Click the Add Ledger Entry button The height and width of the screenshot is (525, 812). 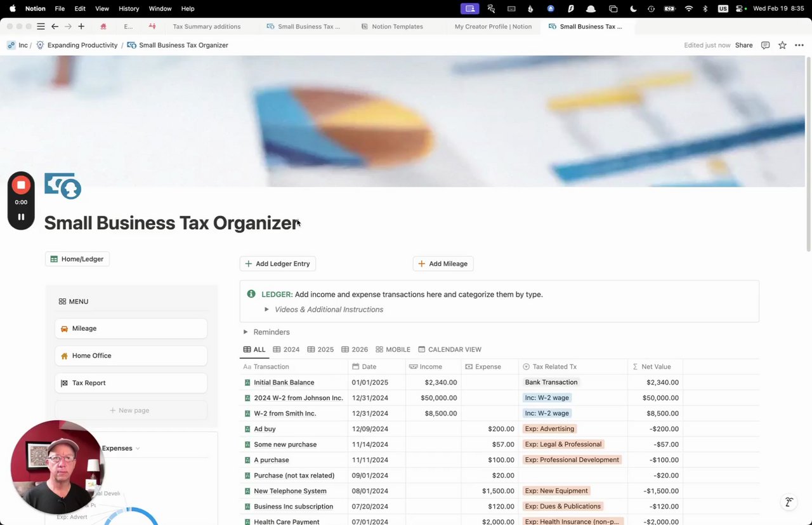coord(278,264)
